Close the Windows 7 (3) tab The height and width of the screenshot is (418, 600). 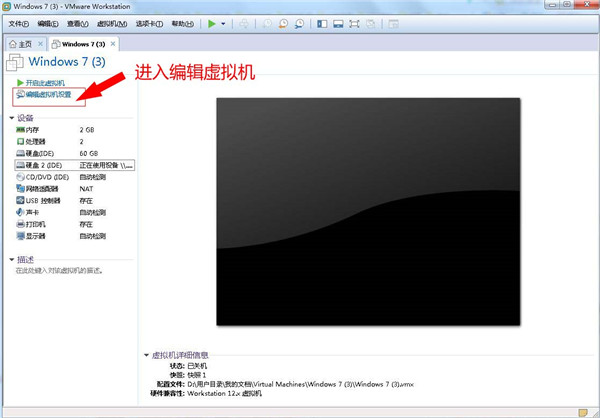tap(113, 44)
